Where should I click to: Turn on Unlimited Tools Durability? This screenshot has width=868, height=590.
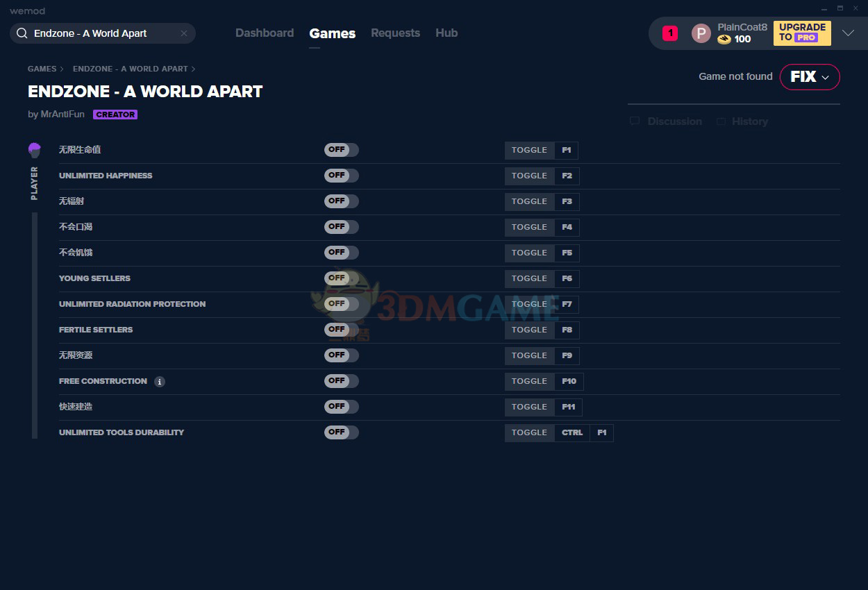341,432
